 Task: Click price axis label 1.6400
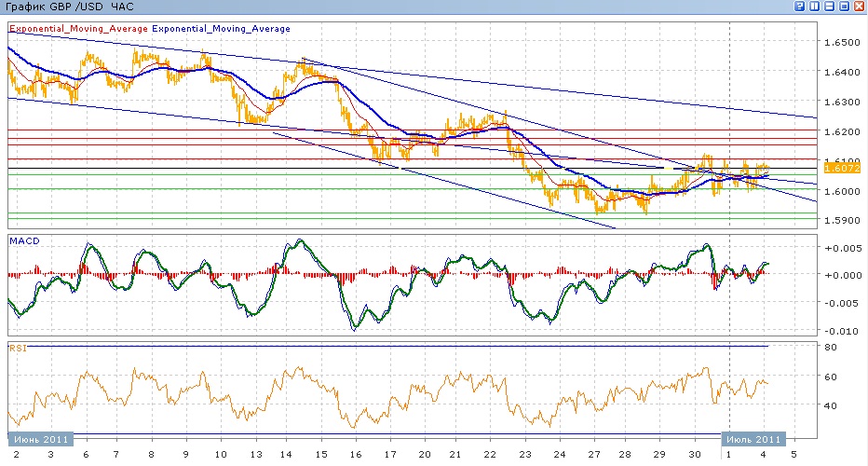click(842, 73)
